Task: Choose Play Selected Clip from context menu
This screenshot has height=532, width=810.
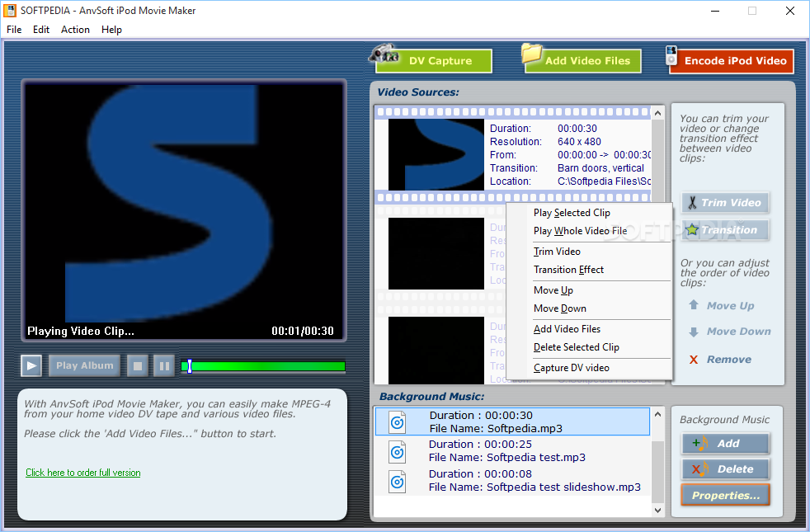Action: (x=589, y=213)
